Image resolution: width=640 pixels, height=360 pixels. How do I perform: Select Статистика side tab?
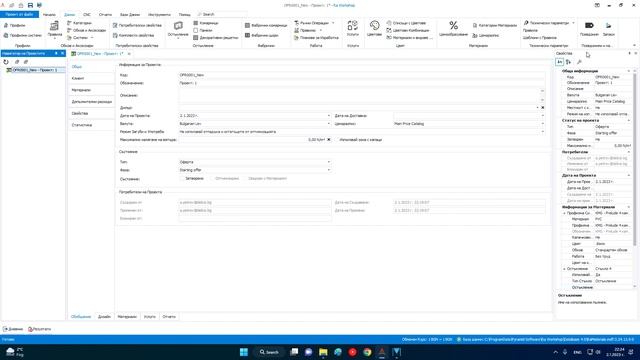coord(82,125)
